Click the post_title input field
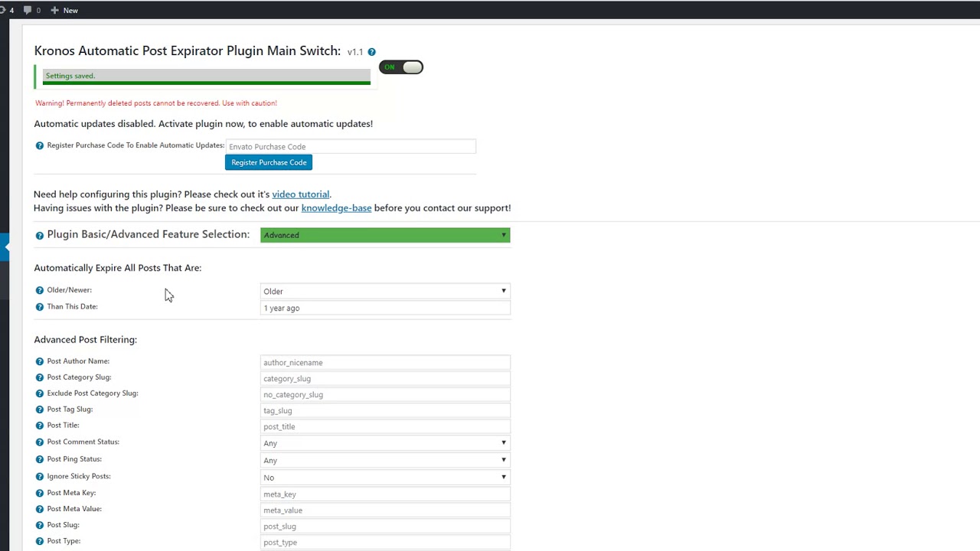 coord(385,427)
